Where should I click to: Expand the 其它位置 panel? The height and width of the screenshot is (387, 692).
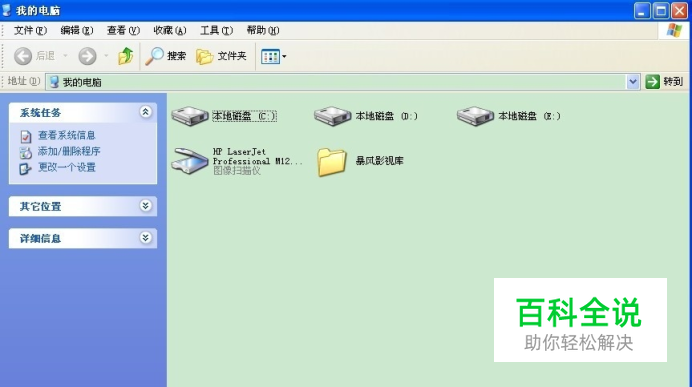[146, 206]
